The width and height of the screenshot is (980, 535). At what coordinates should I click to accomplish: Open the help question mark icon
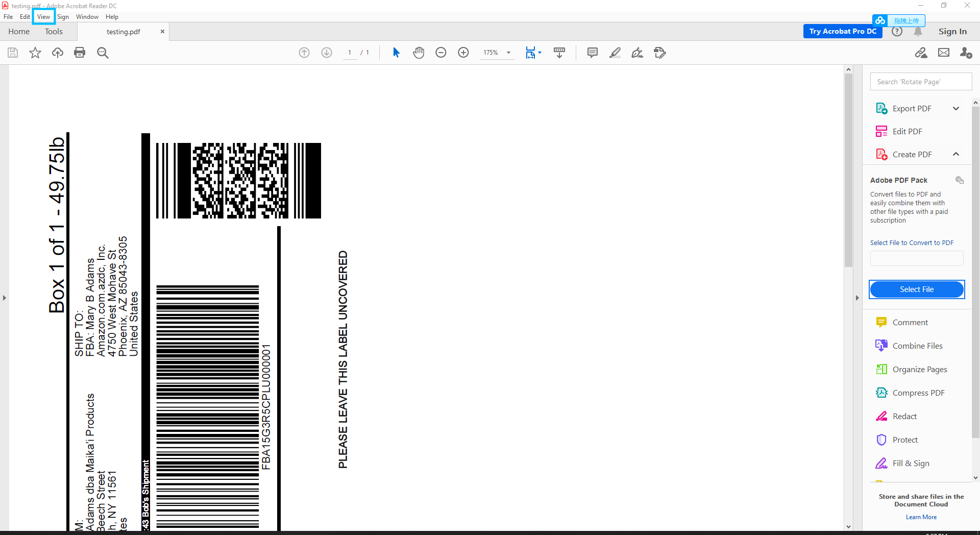[897, 31]
